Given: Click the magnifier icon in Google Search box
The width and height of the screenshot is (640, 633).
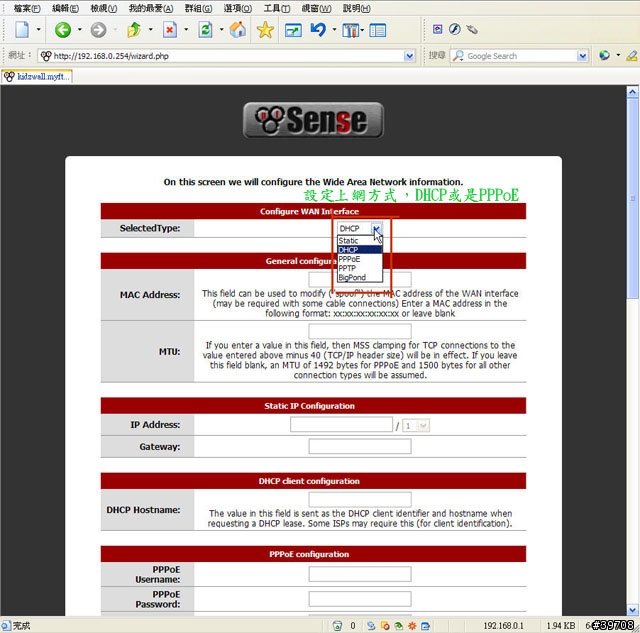Looking at the screenshot, I should point(458,56).
